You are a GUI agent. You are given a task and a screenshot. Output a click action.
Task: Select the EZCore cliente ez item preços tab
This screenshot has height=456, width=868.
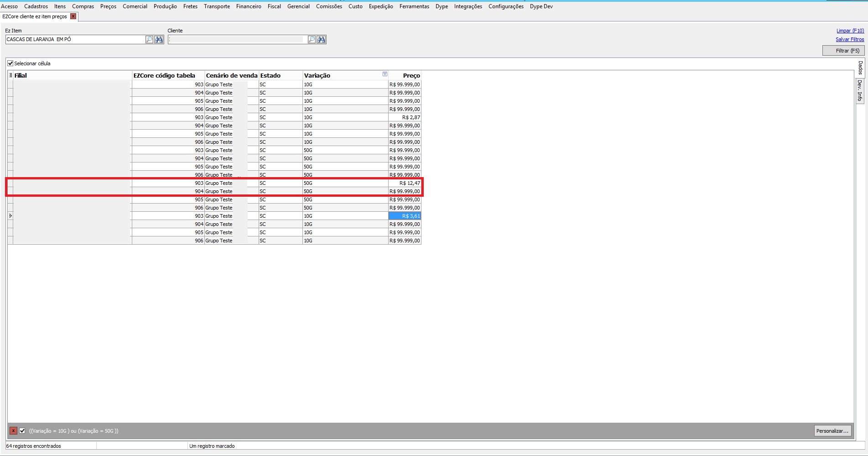tap(35, 16)
